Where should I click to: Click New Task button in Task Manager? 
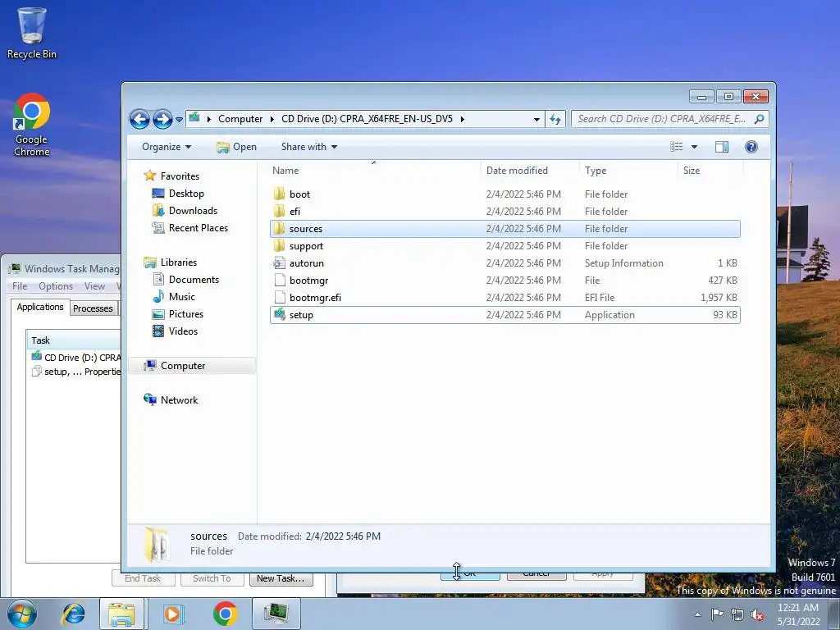coord(281,578)
